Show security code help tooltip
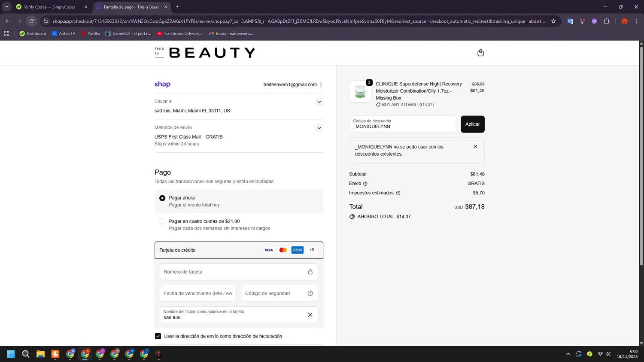The width and height of the screenshot is (644, 362). click(310, 293)
